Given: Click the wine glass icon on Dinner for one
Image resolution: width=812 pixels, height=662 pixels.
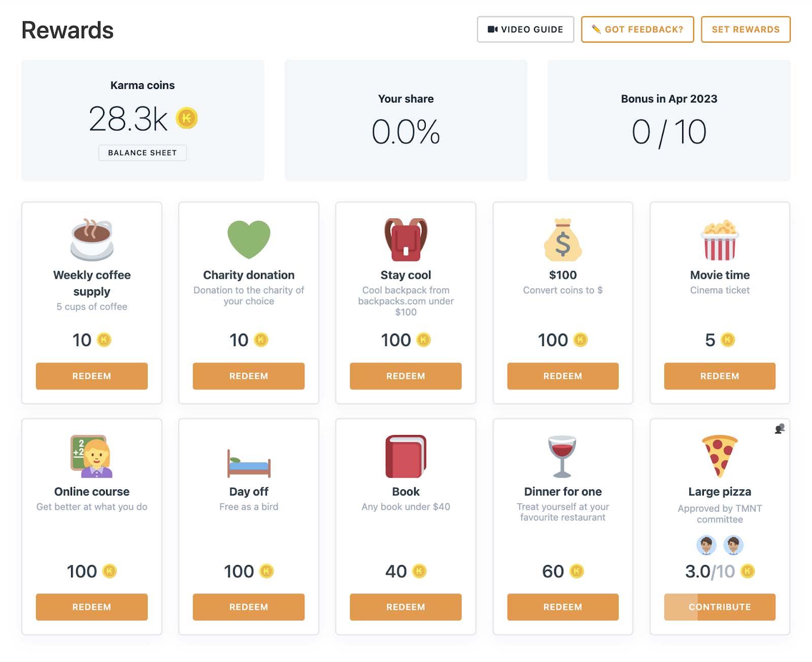Looking at the screenshot, I should pos(562,456).
